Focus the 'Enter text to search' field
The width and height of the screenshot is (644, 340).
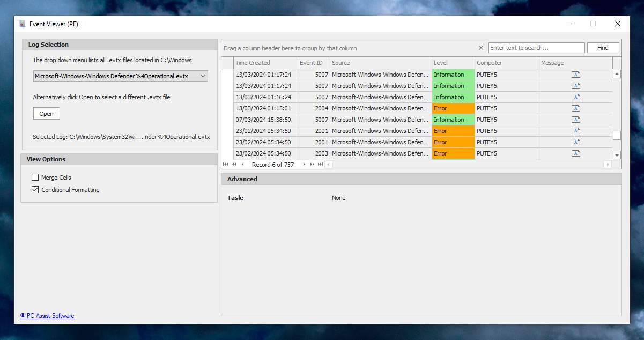(536, 48)
